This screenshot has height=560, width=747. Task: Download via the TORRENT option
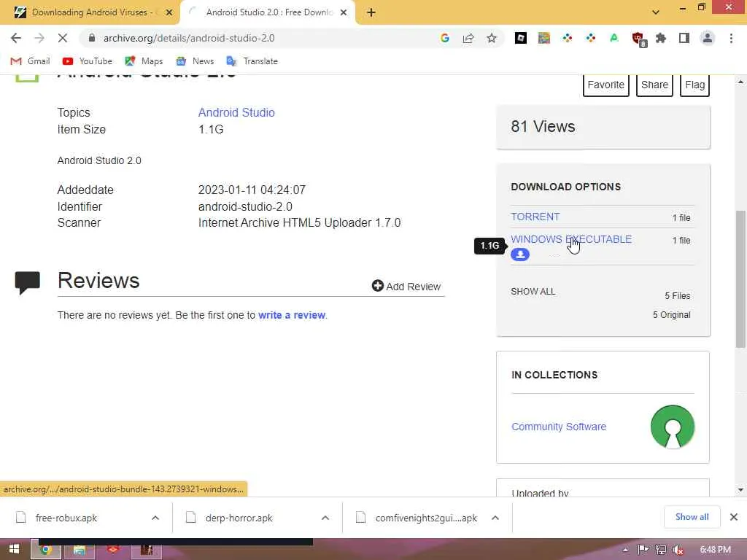535,217
